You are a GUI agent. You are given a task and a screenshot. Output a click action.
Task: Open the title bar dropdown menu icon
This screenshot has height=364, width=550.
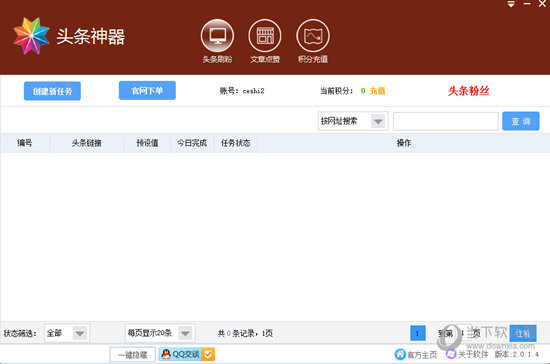(511, 4)
